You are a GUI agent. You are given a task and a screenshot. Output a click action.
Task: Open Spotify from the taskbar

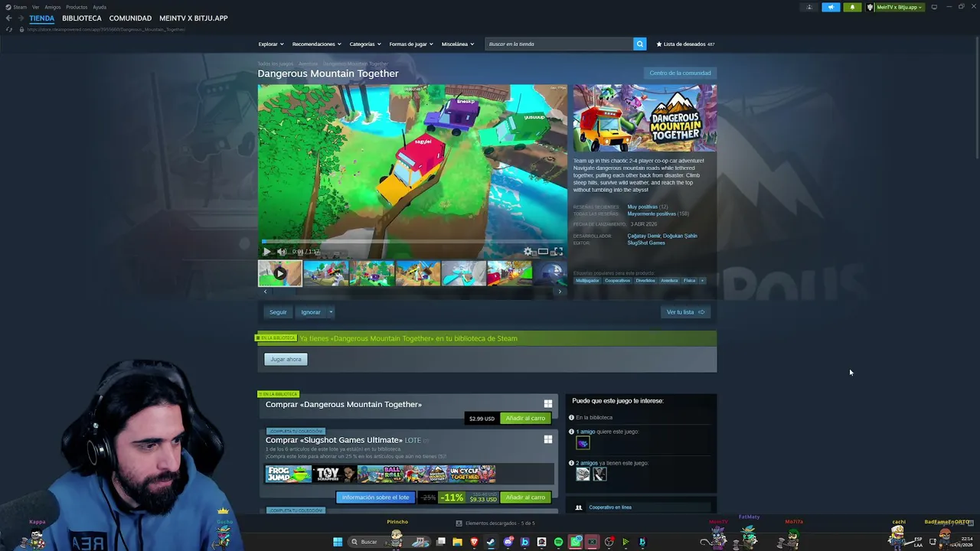[x=558, y=542]
